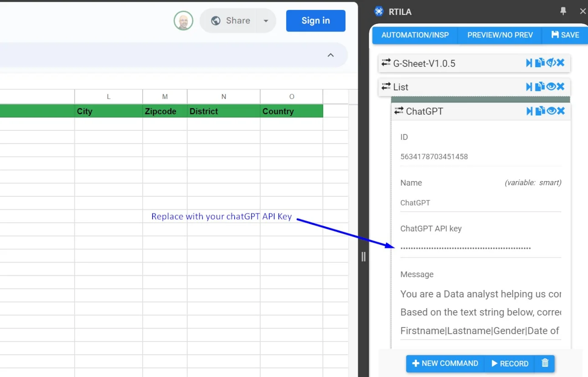This screenshot has width=588, height=377.
Task: Delete the G-Sheet-V1.0.5 command
Action: click(x=561, y=63)
